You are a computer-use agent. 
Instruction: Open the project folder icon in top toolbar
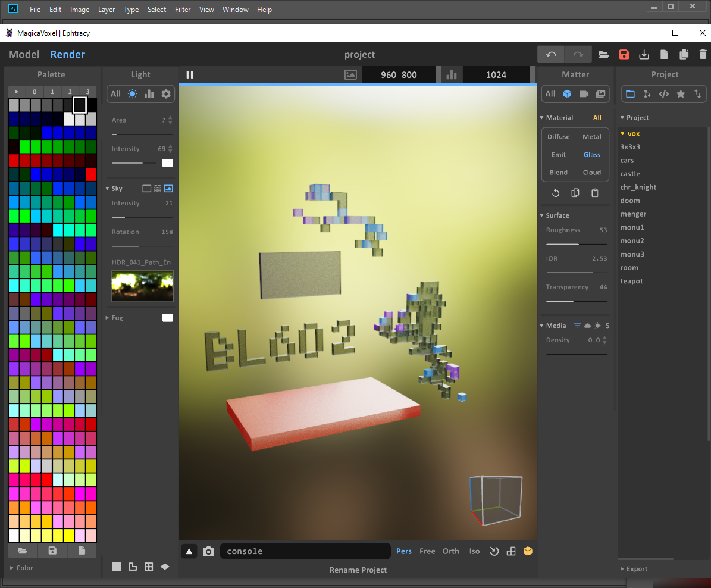(x=603, y=55)
